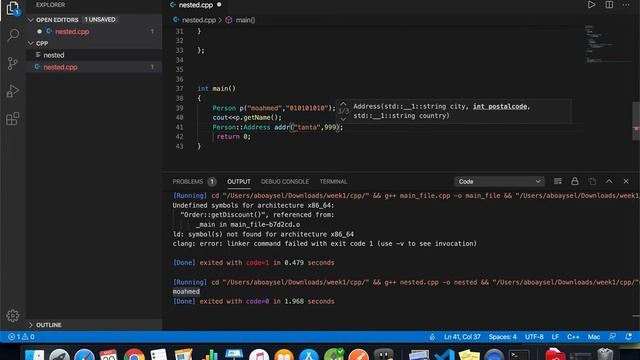Change indentation via Spaces: 4

(502, 337)
